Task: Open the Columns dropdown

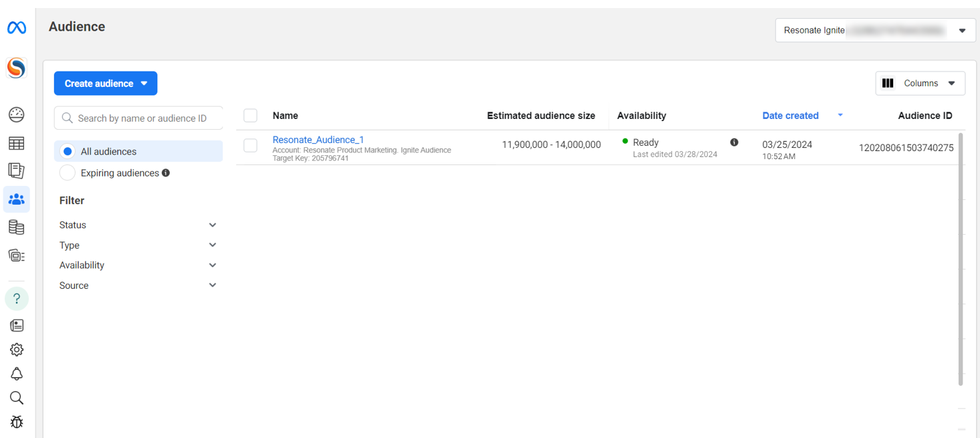Action: point(921,84)
